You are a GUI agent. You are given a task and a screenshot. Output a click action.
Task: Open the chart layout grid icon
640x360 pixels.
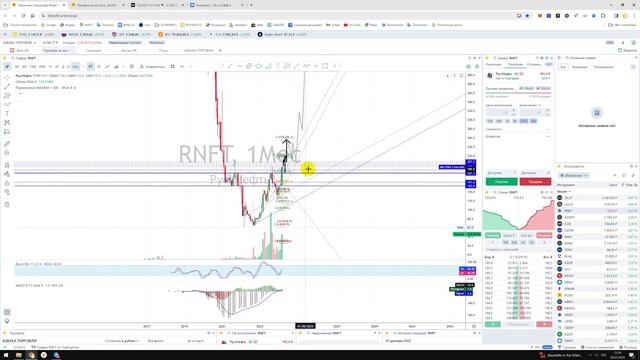click(173, 67)
